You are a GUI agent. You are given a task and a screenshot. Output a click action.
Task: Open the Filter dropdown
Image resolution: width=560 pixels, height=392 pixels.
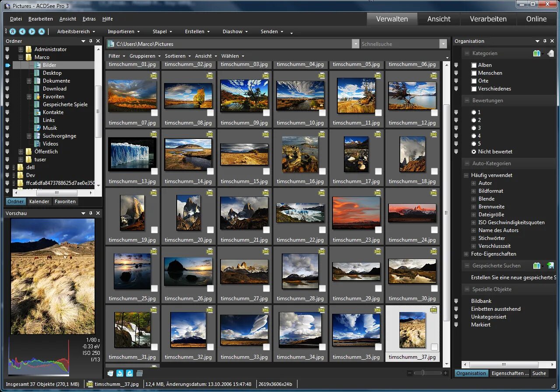click(117, 56)
